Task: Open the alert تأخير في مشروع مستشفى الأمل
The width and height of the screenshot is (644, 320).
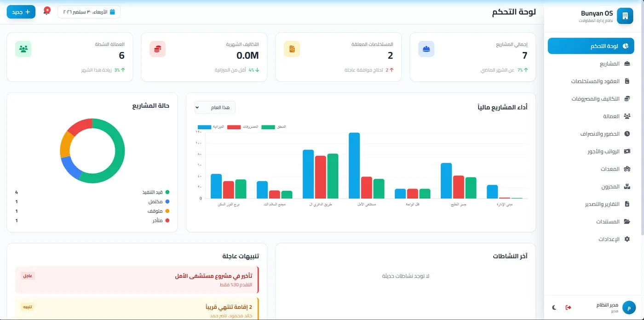Action: pos(137,280)
